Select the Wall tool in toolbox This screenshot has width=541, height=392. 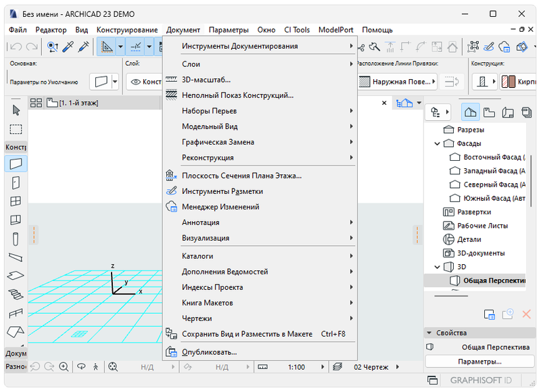coord(16,164)
